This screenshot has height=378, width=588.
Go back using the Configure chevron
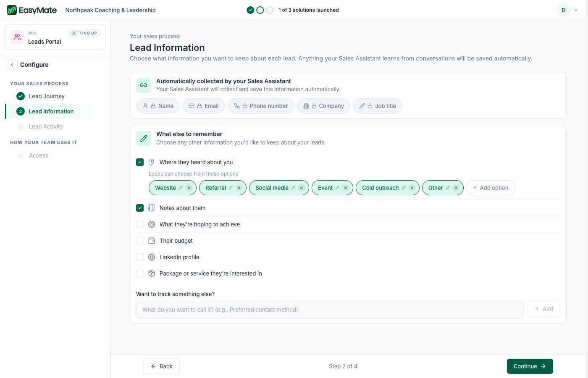point(12,65)
